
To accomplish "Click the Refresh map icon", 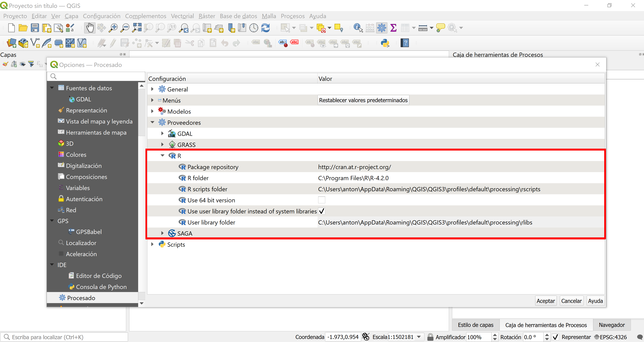I will (265, 28).
